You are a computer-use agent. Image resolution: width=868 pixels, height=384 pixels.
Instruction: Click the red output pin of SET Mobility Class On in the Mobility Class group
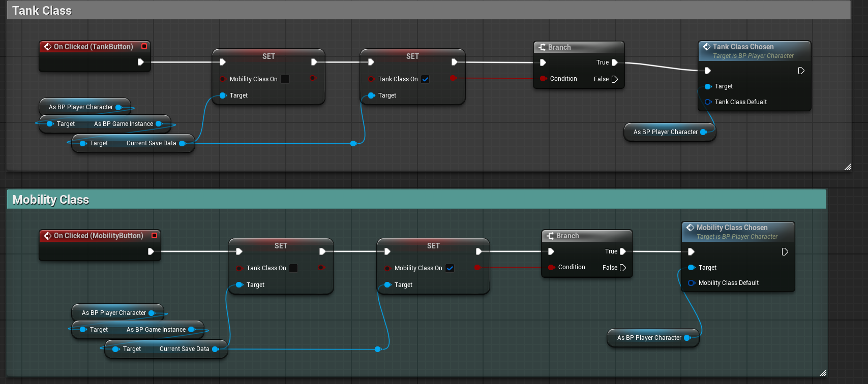coord(477,267)
